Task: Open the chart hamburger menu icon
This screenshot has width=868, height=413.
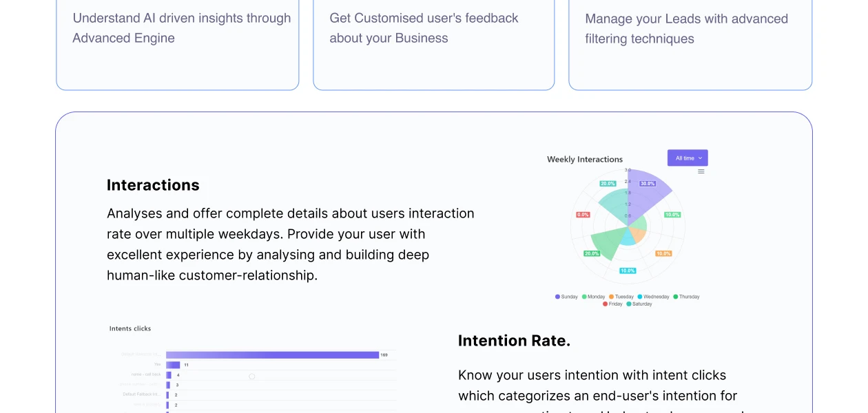Action: [x=701, y=171]
